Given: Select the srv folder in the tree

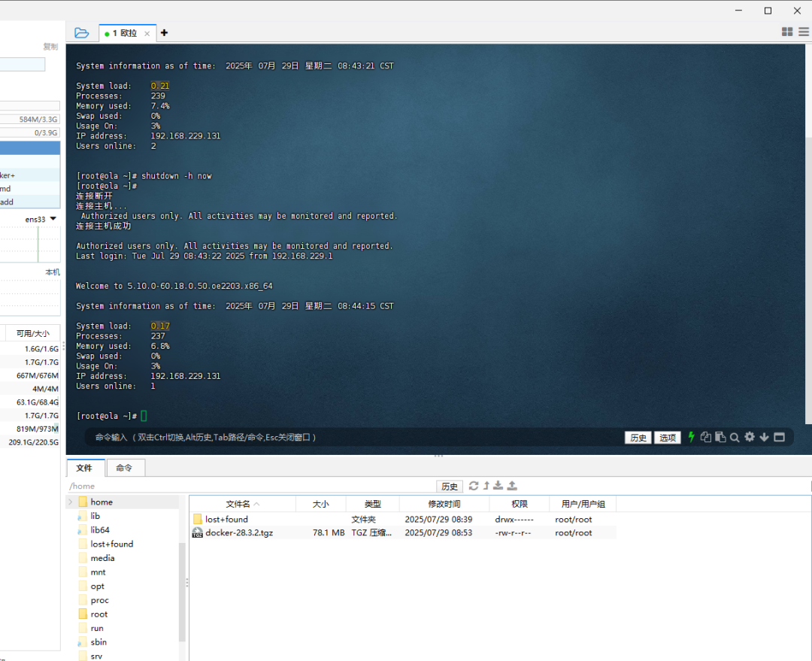Looking at the screenshot, I should (91, 656).
